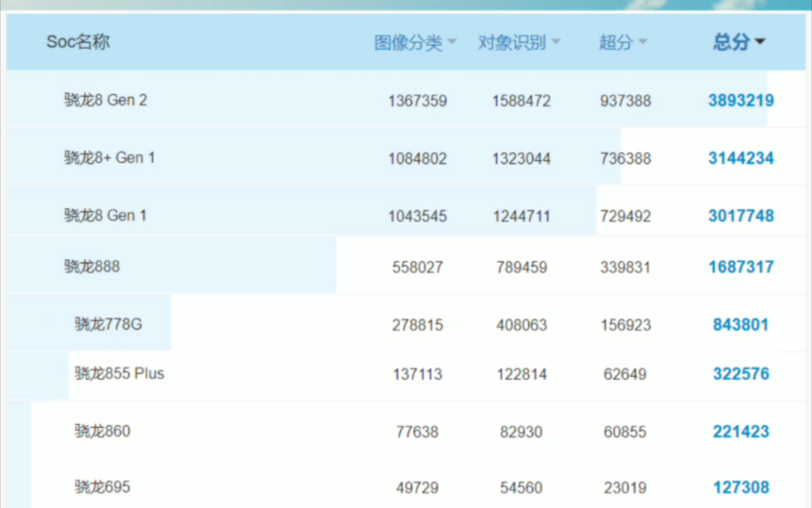
Task: Click object recognition value 1244711
Action: tap(521, 216)
